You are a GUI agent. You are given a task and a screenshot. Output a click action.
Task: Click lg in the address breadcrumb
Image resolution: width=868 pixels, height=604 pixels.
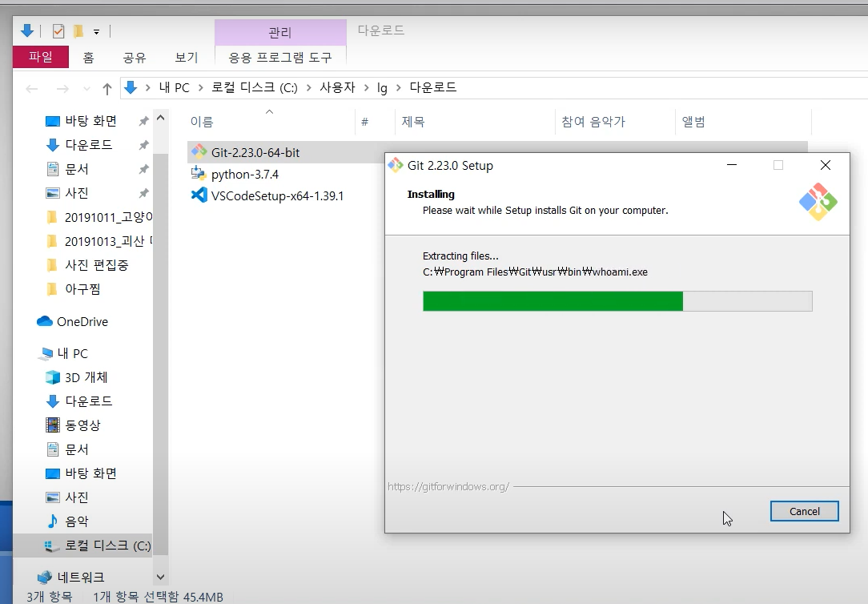382,88
